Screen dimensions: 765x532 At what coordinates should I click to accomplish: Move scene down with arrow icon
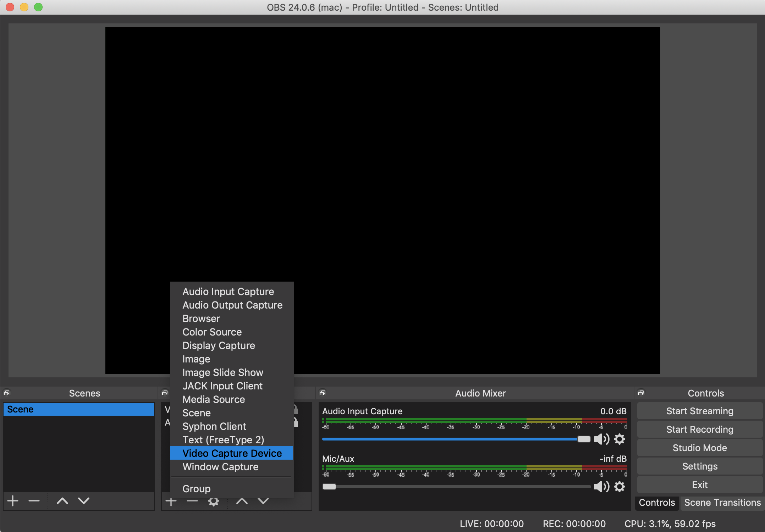(84, 501)
